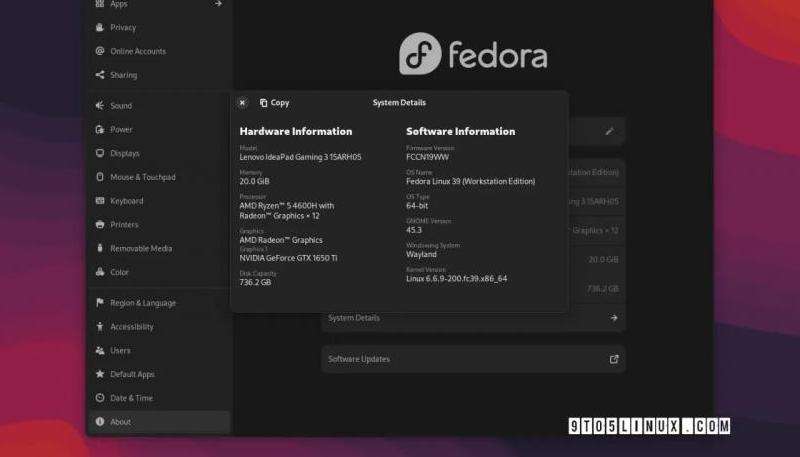Viewport: 800px width, 457px height.
Task: Close the System Details dialog
Action: [242, 103]
